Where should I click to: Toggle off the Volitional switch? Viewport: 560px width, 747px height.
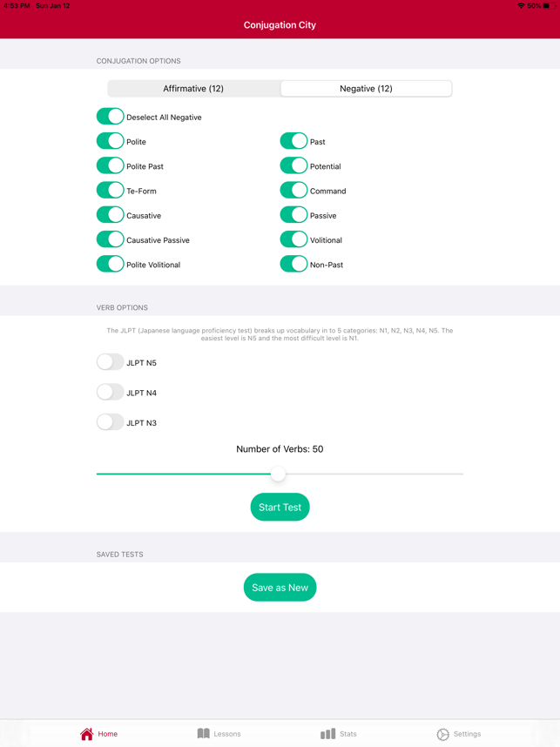293,239
